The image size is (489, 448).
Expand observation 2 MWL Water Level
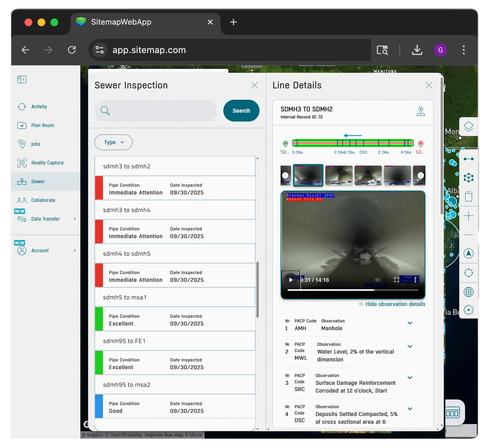[x=410, y=346]
